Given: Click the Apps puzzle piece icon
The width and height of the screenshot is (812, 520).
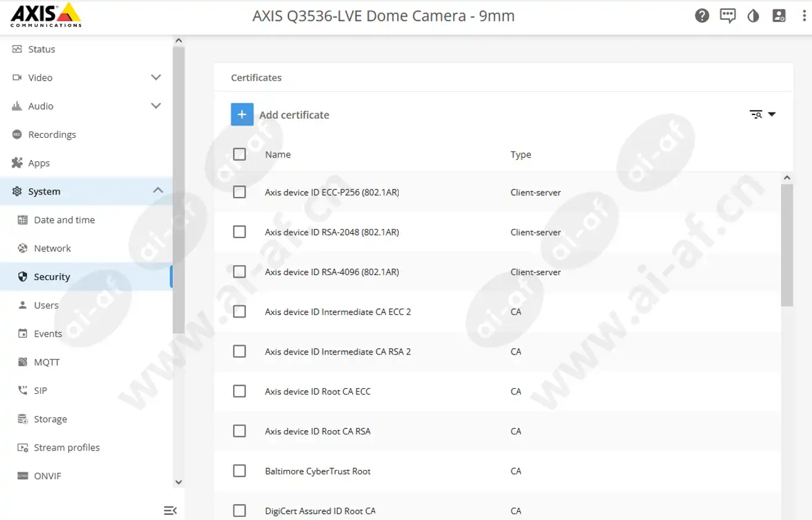Looking at the screenshot, I should click(x=17, y=163).
